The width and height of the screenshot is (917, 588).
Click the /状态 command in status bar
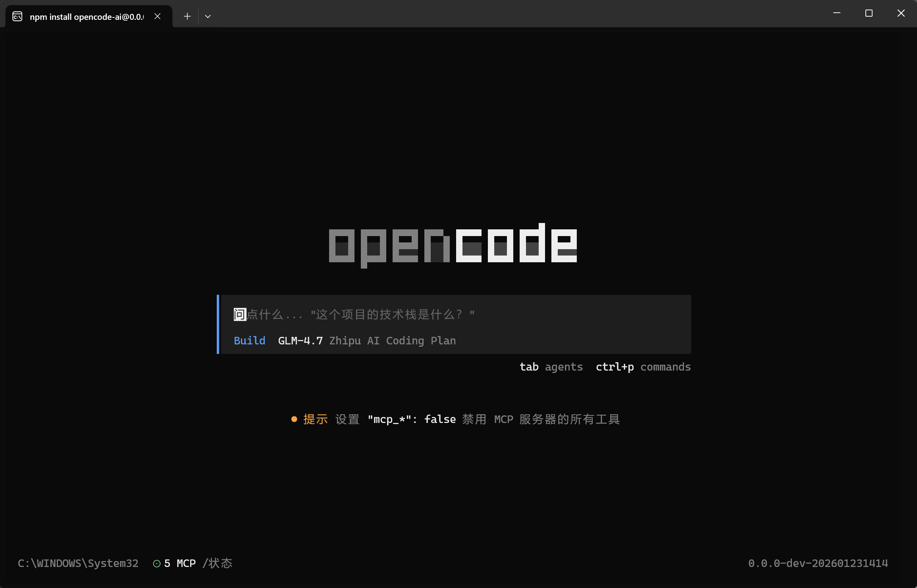[x=218, y=563]
